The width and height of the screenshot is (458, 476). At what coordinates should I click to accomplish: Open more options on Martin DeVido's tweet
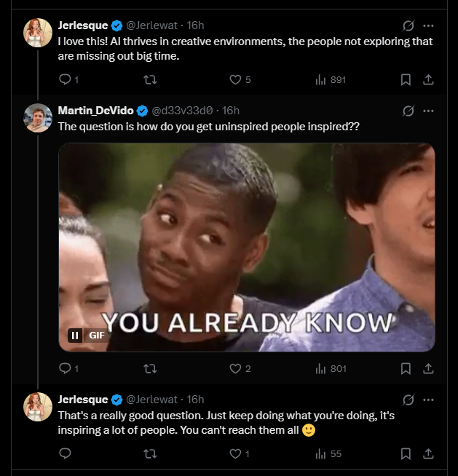428,111
